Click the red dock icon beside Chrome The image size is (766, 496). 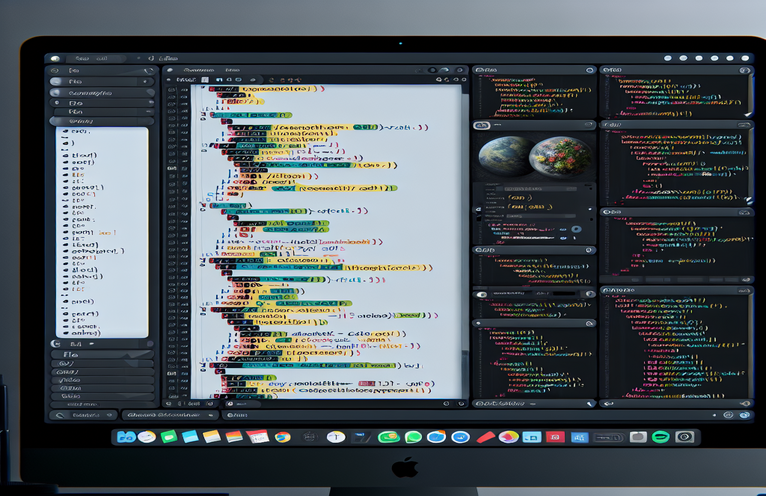tap(258, 437)
